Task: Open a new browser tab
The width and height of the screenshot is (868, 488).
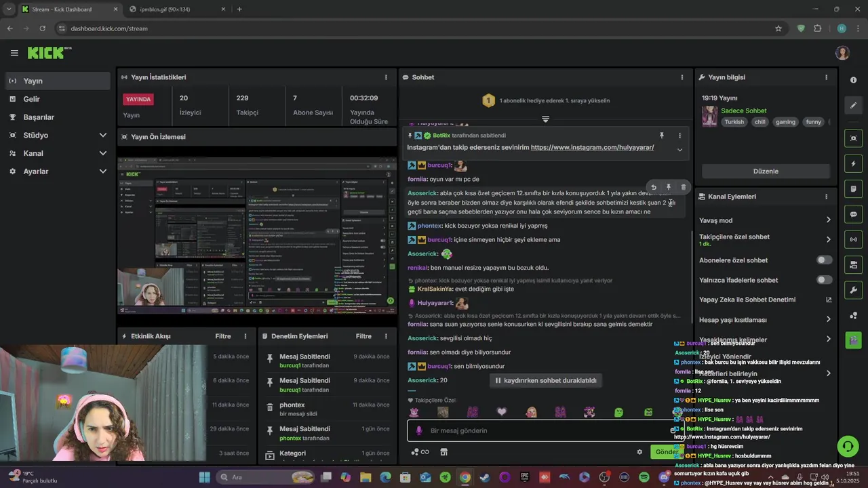Action: pyautogui.click(x=239, y=9)
